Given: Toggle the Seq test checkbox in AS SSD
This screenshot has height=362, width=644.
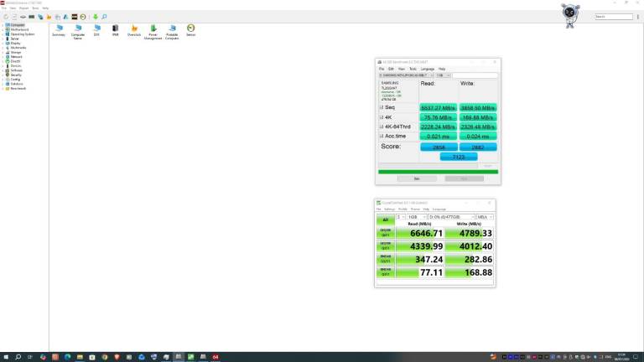Looking at the screenshot, I should [381, 107].
